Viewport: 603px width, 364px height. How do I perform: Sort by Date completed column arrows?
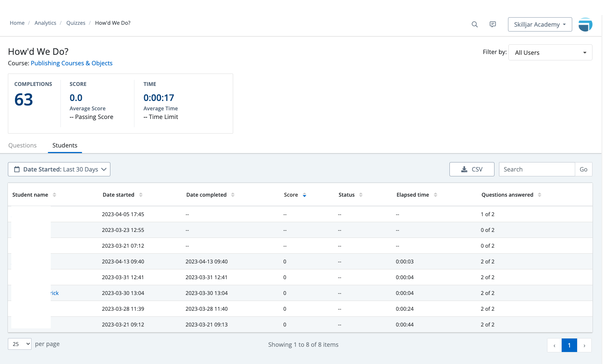click(x=233, y=195)
